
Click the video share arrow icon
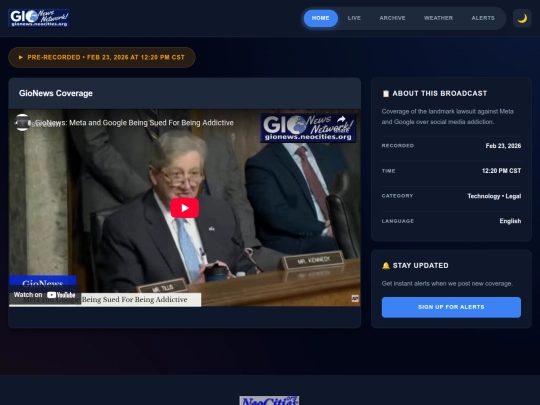341,119
